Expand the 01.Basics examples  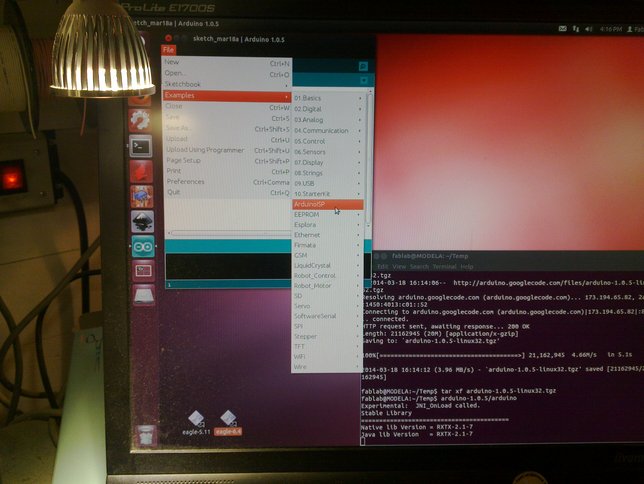click(x=328, y=98)
